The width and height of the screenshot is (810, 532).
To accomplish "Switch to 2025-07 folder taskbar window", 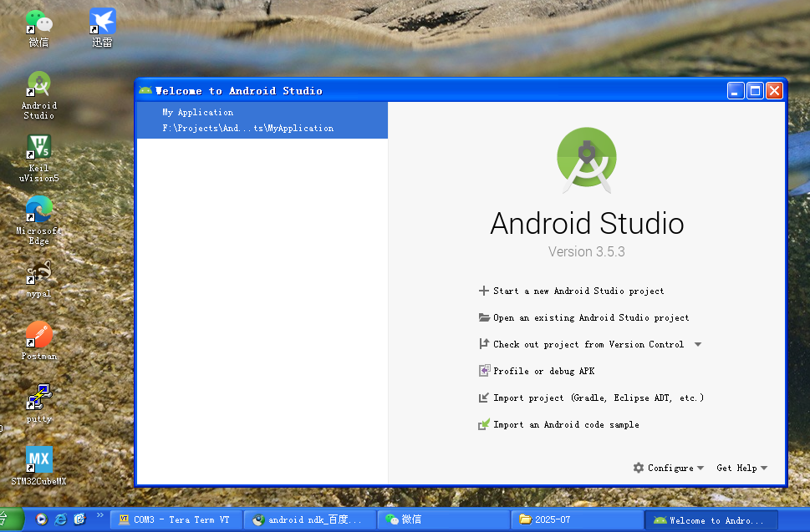I will pos(577,519).
